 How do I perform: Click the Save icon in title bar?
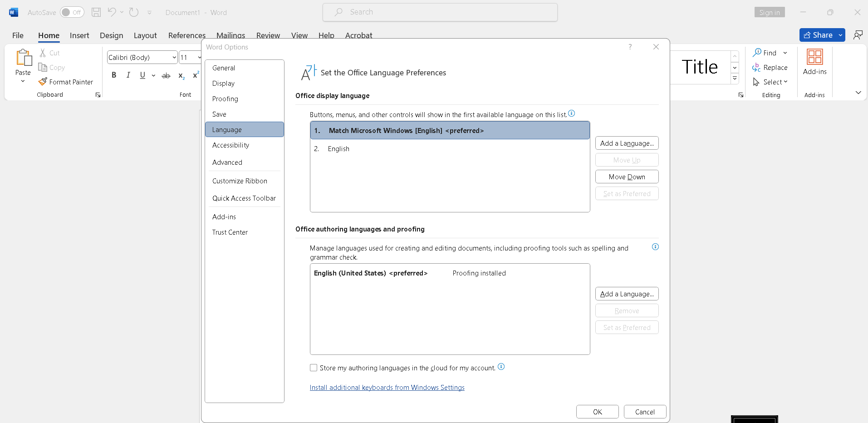96,12
